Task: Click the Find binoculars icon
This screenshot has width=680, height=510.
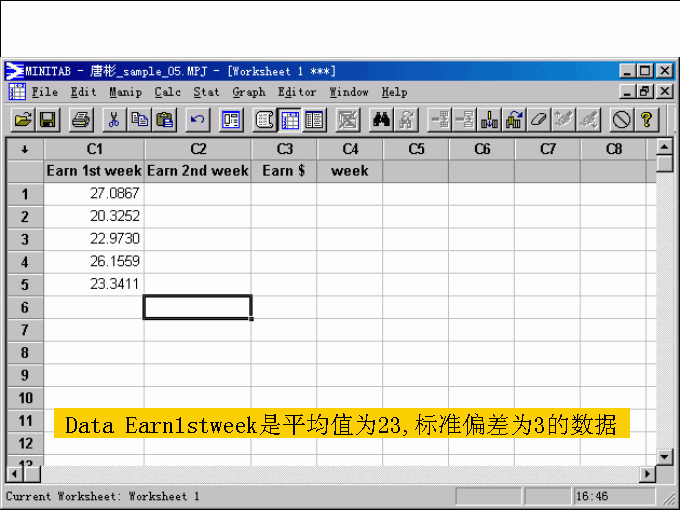Action: tap(381, 120)
